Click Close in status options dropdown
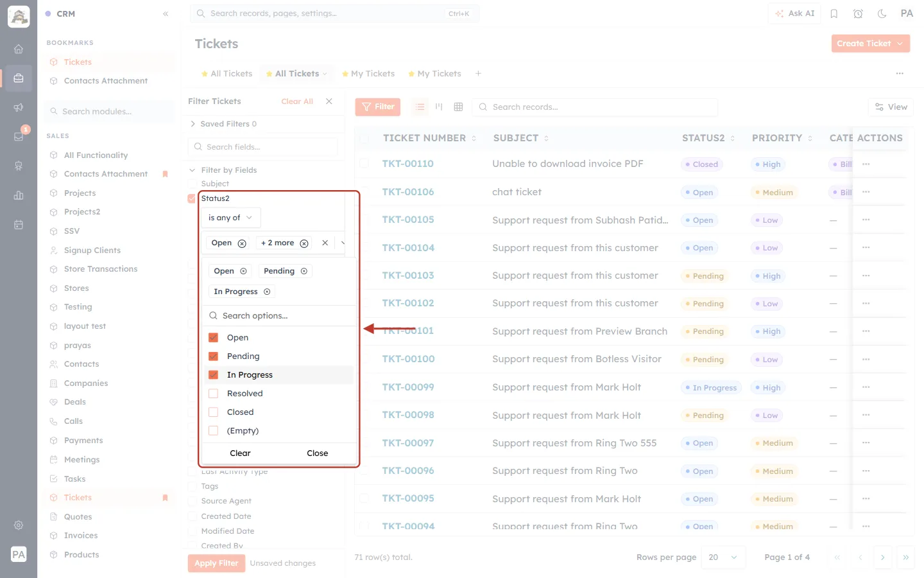 coord(318,453)
